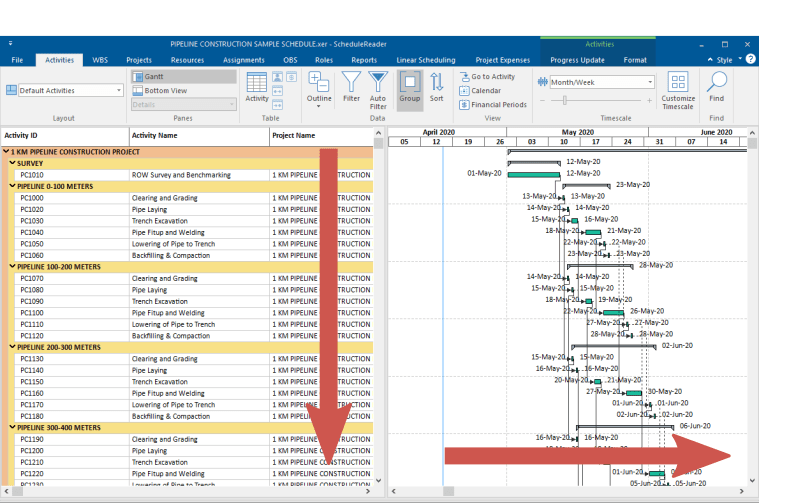Click the Find magnifier tool

[716, 87]
